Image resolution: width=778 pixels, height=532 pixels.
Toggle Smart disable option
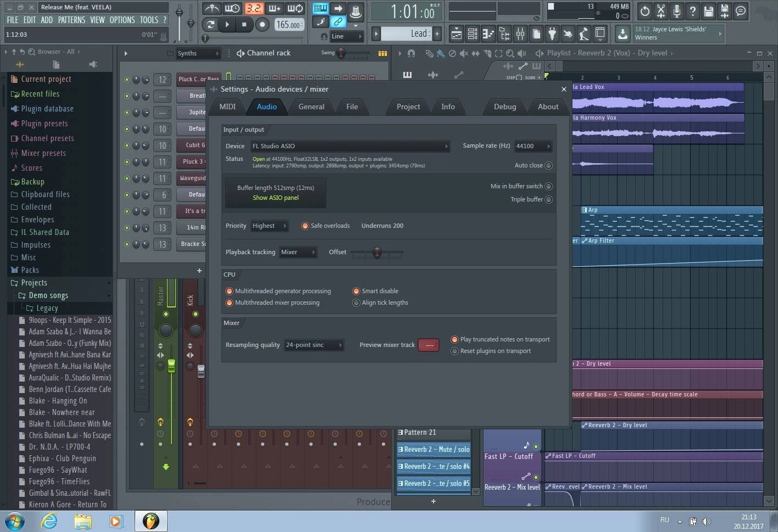(356, 291)
